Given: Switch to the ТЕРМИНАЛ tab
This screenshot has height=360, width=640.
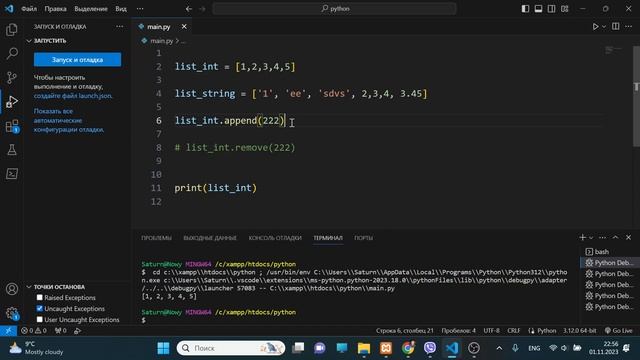Looking at the screenshot, I should (328, 238).
